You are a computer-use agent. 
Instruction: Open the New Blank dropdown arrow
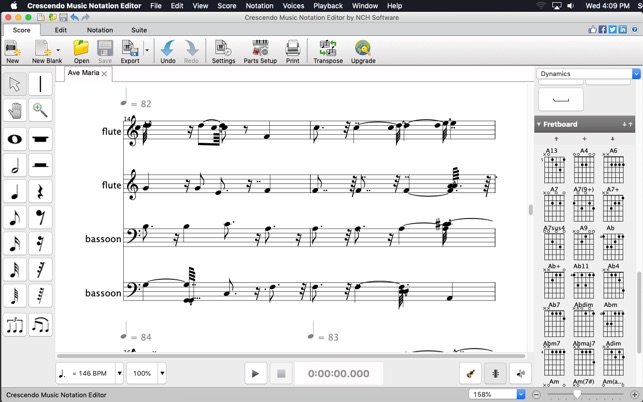(58, 50)
